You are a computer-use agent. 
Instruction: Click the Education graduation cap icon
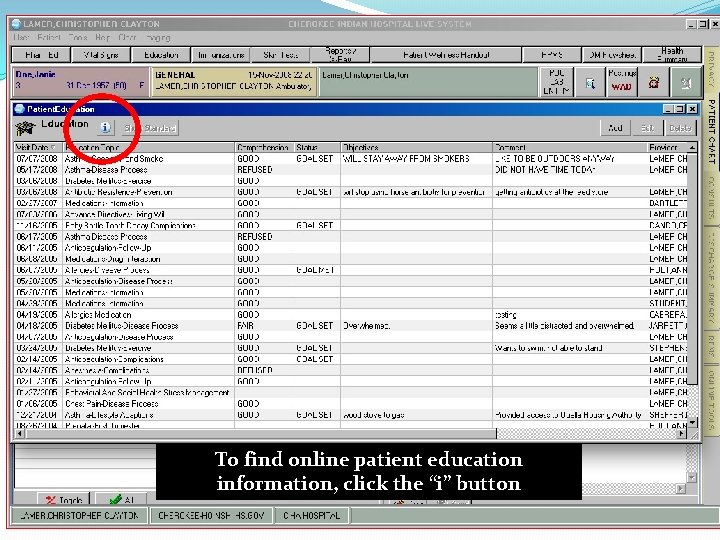[25, 128]
